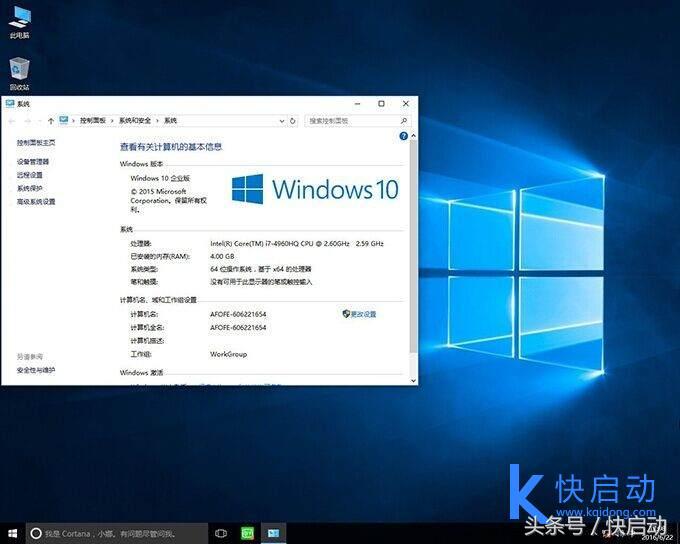Image resolution: width=680 pixels, height=544 pixels.
Task: Refresh the System control panel page
Action: click(293, 121)
